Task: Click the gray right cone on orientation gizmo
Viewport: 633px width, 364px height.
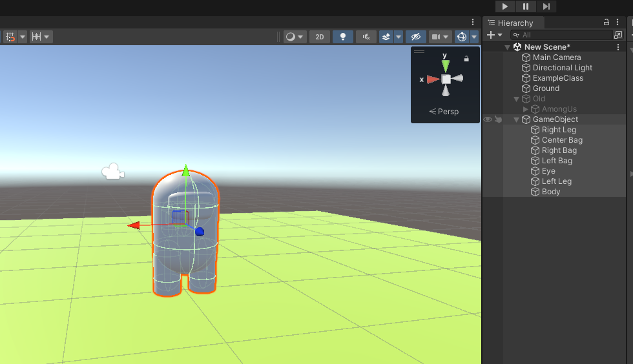Action: 457,78
